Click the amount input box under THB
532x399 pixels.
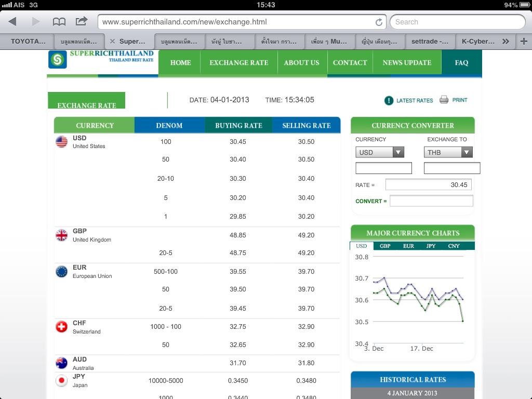point(452,168)
